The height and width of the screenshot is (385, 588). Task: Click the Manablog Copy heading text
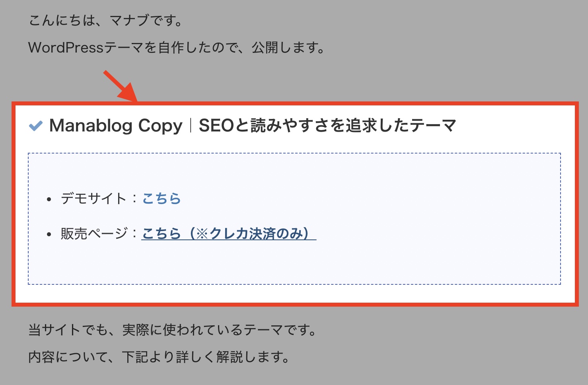(116, 126)
